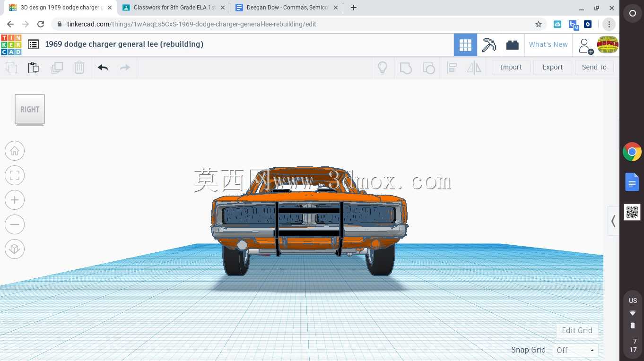Image resolution: width=644 pixels, height=361 pixels.
Task: Click the Edit Grid button
Action: click(577, 330)
